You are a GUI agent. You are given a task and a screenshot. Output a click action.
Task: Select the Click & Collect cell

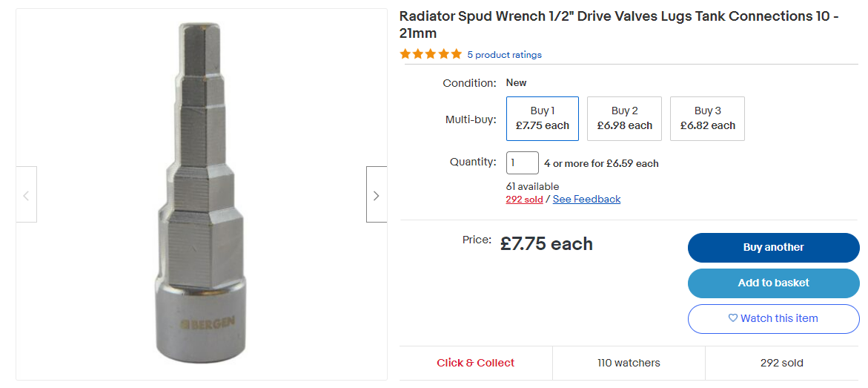click(x=475, y=363)
